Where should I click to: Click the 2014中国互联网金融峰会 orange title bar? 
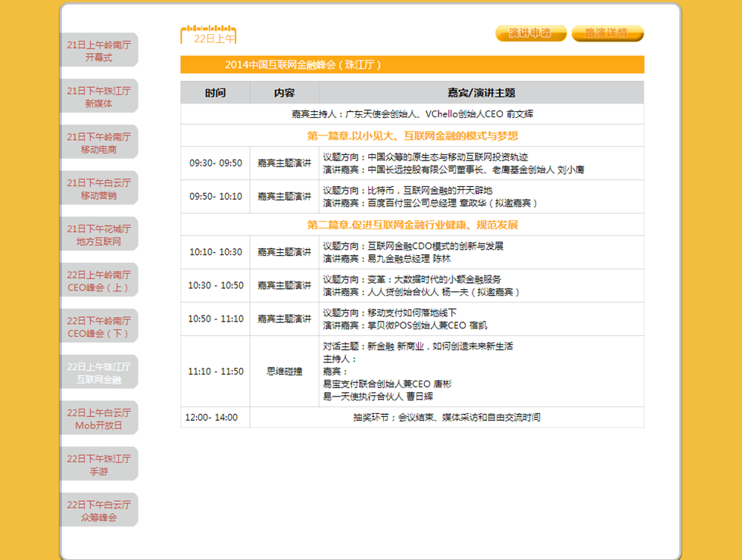(x=412, y=64)
